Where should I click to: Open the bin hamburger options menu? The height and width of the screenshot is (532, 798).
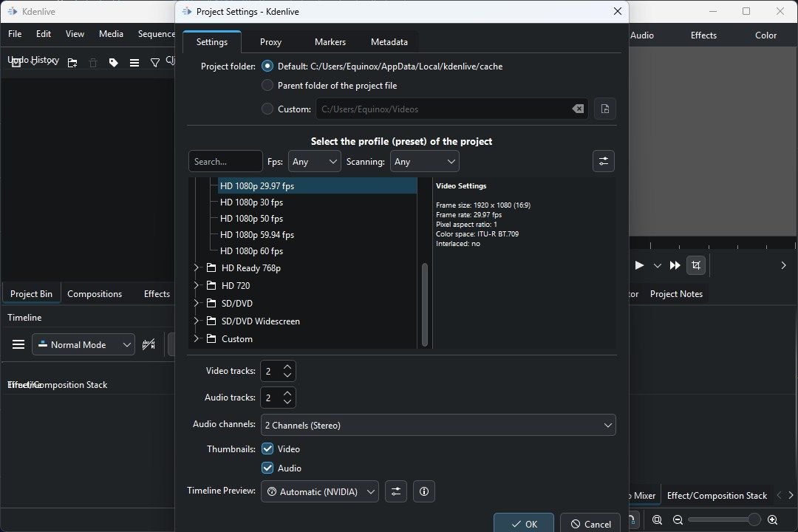click(x=134, y=63)
